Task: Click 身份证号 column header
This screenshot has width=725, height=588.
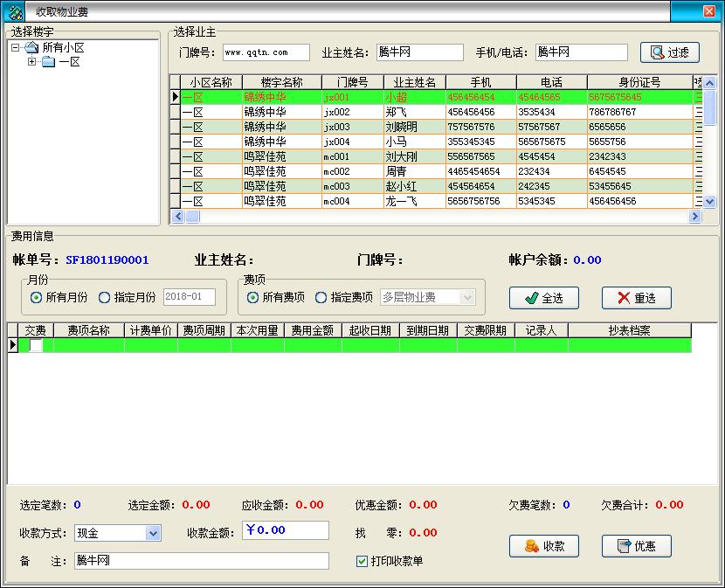Action: point(639,82)
